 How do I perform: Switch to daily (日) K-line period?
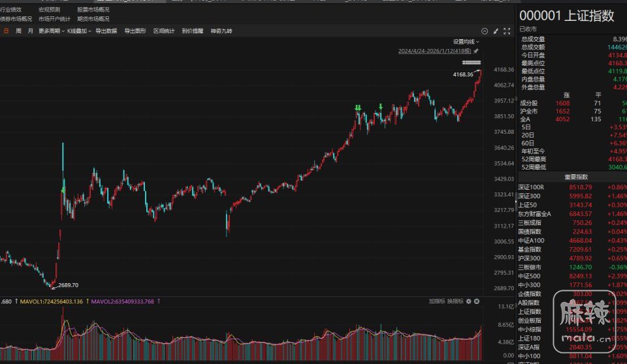tap(7, 31)
